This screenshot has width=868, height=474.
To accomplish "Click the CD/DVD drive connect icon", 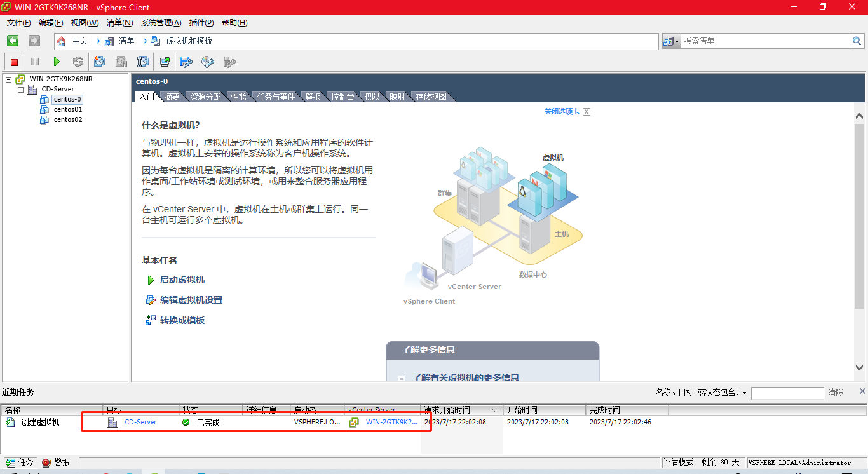I will pos(208,62).
